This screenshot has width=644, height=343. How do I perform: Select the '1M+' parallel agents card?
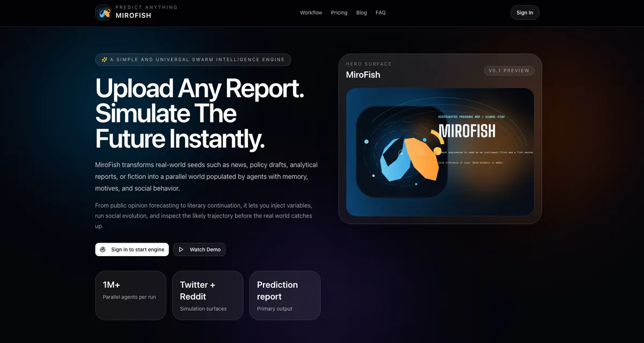131,295
